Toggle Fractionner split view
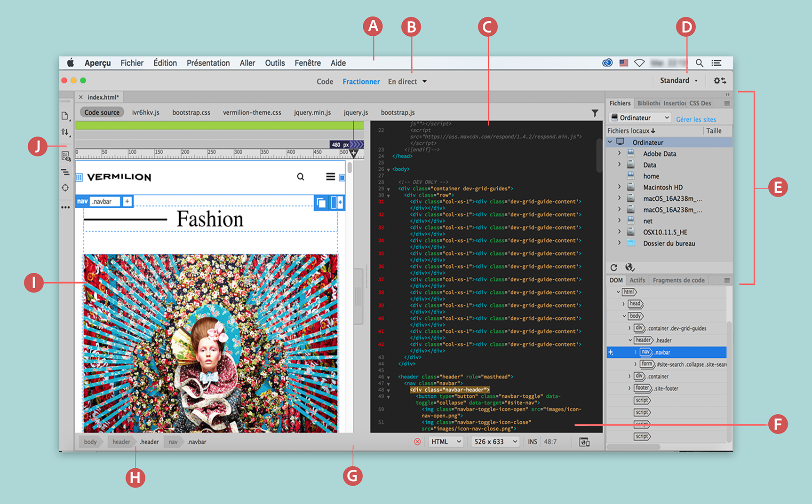Screen dimensions: 812x504 click(x=361, y=81)
